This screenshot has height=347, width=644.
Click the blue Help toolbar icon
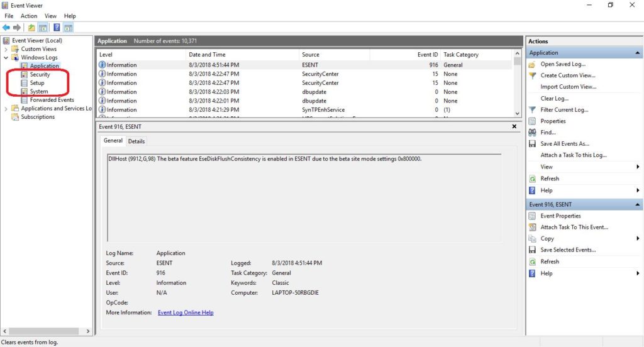click(x=57, y=28)
